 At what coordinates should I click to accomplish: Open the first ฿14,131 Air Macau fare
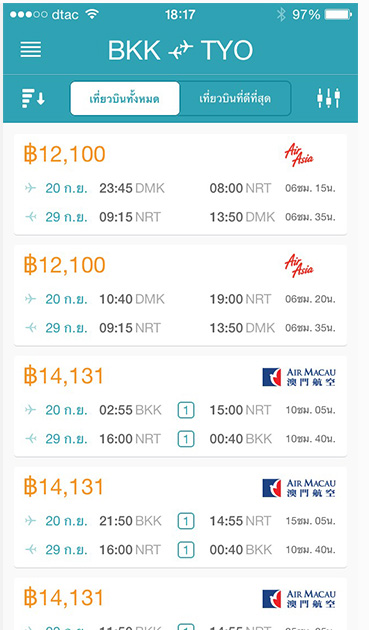click(x=180, y=406)
